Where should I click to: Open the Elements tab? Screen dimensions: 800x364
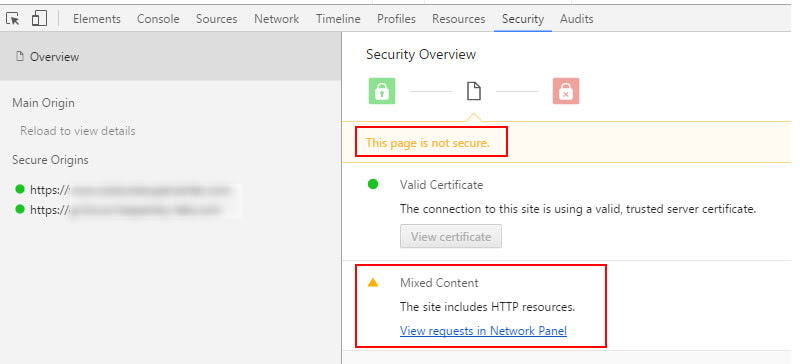[97, 19]
